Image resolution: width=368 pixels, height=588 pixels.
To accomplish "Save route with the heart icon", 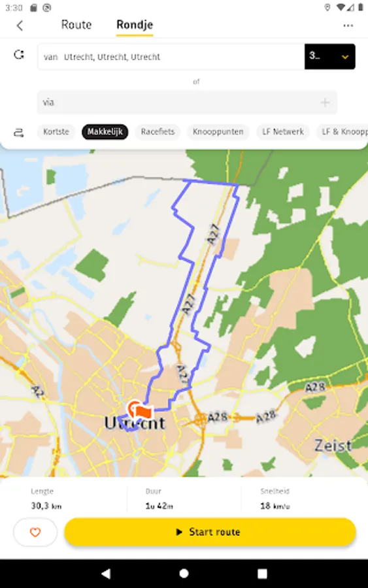I will [35, 532].
